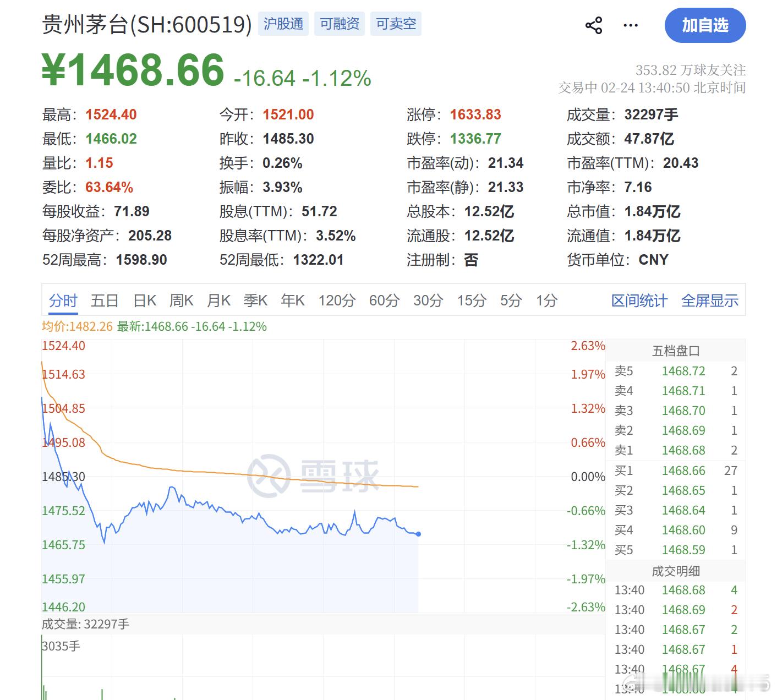
Task: Open the 季K quarterly chart tab
Action: 256,300
